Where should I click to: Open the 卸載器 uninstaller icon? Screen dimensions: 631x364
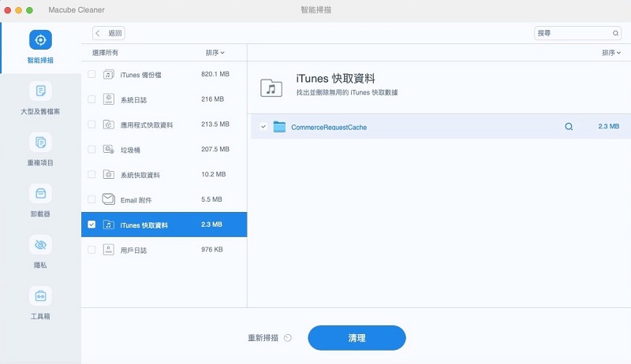click(x=40, y=193)
